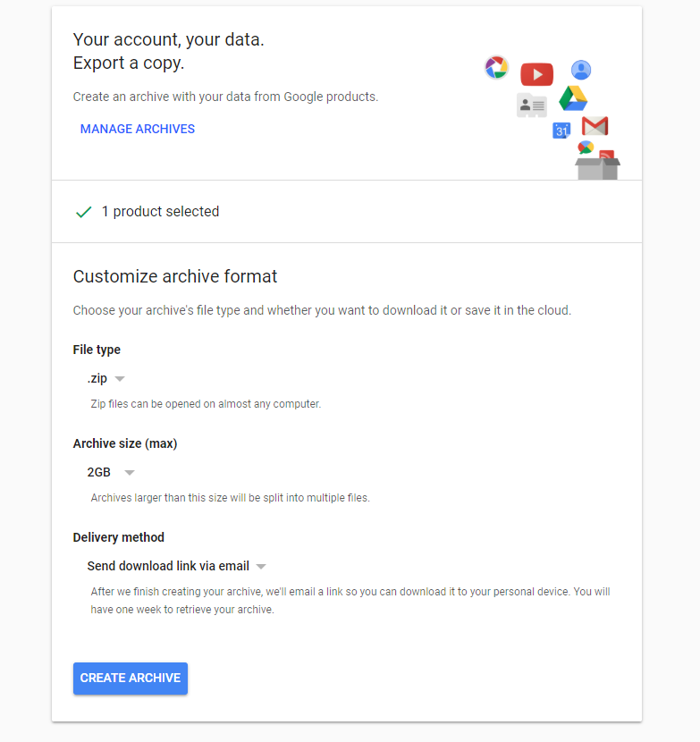700x742 pixels.
Task: Click the Customize archive format heading
Action: (175, 276)
